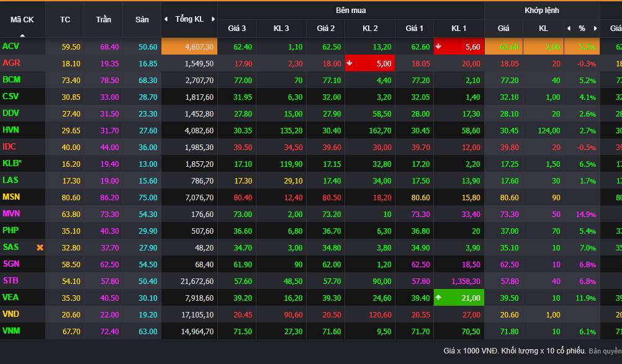Click the green up arrow in VEA's KL 1 cell
622x364 pixels.
click(439, 298)
